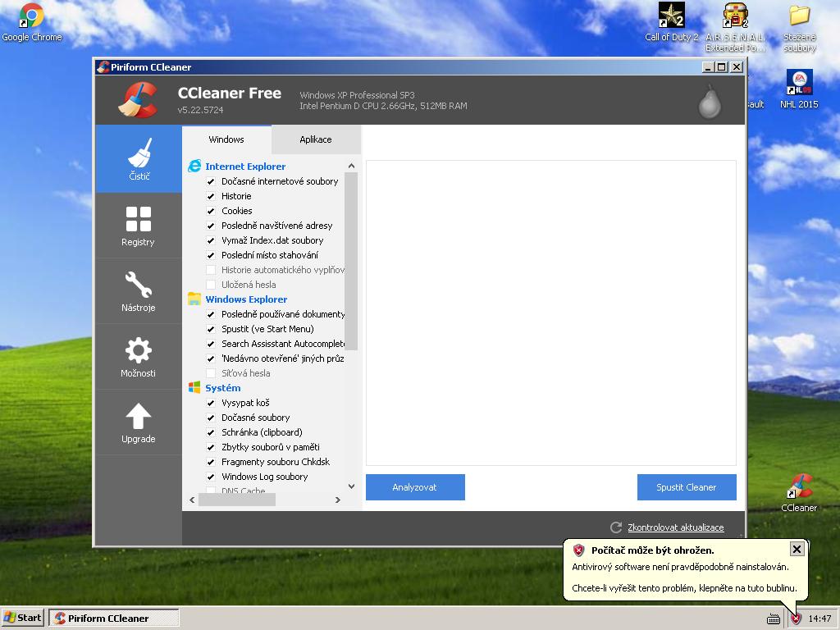
Task: Click the Windows Explorer section header
Action: 246,299
